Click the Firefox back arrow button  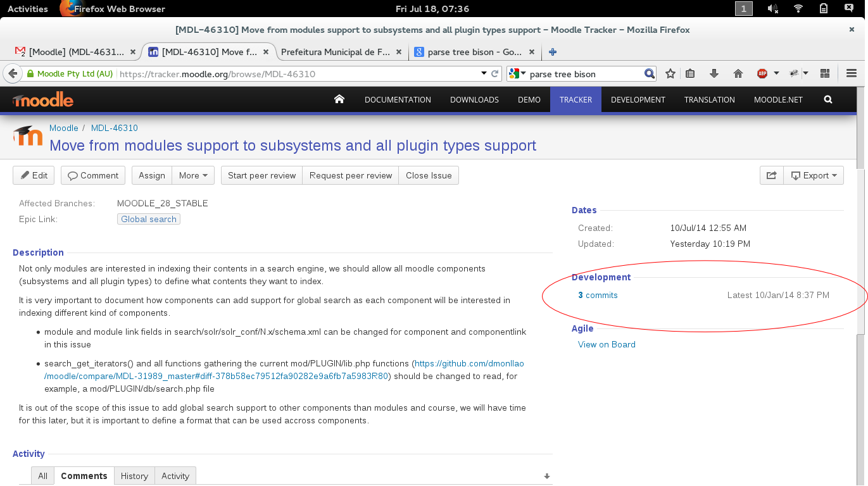pos(12,73)
